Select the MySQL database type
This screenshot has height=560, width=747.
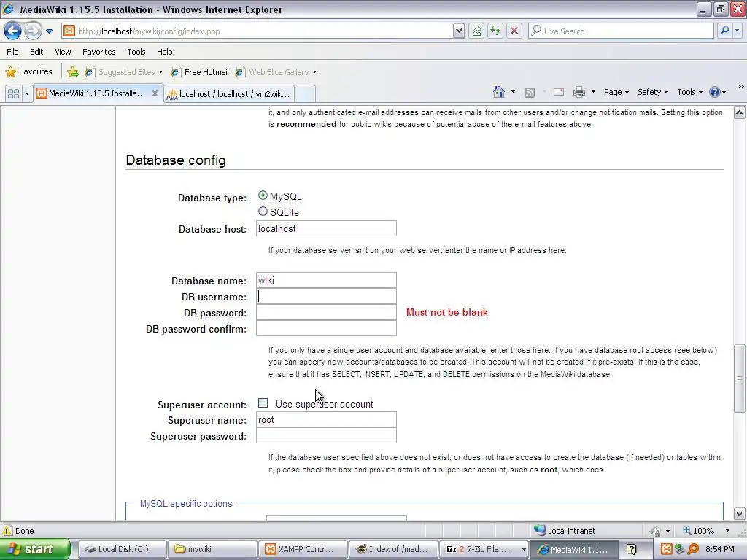pos(263,195)
